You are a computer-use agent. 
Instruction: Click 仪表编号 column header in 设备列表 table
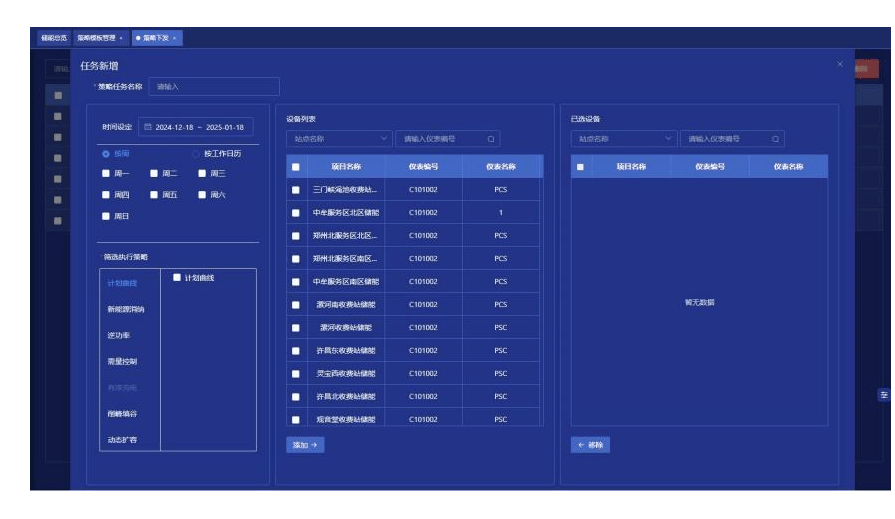coord(424,167)
